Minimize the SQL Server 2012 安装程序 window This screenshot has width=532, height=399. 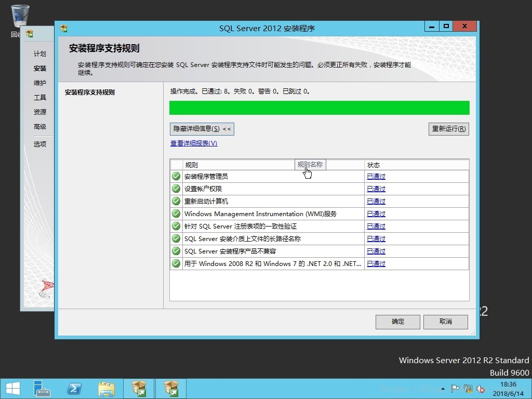(432, 26)
